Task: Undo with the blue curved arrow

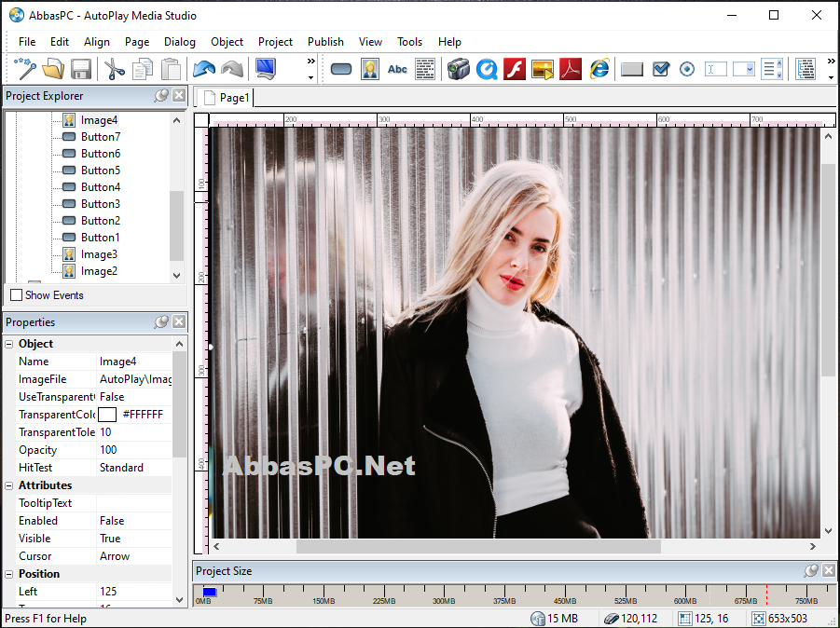Action: click(x=204, y=69)
